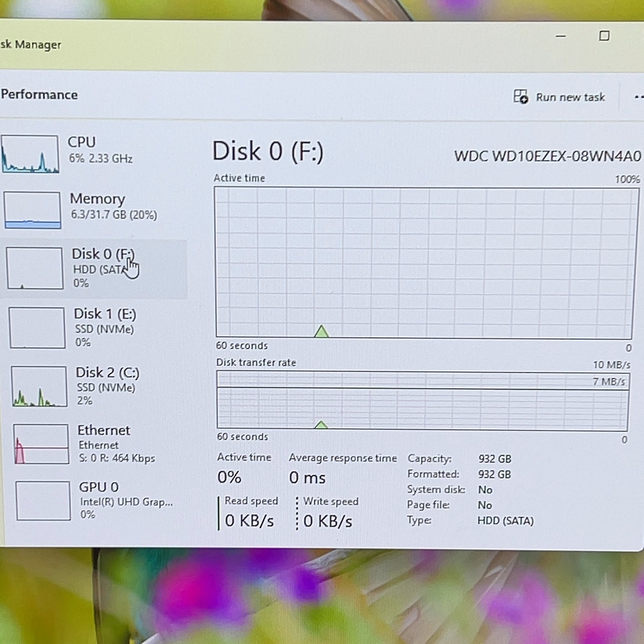The height and width of the screenshot is (644, 644).
Task: Select the GPU 0 graph thumbnail
Action: [x=43, y=501]
